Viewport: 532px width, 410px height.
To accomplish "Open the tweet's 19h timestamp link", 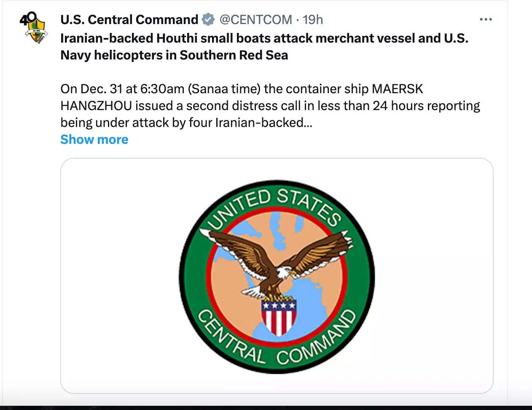I will click(x=313, y=20).
